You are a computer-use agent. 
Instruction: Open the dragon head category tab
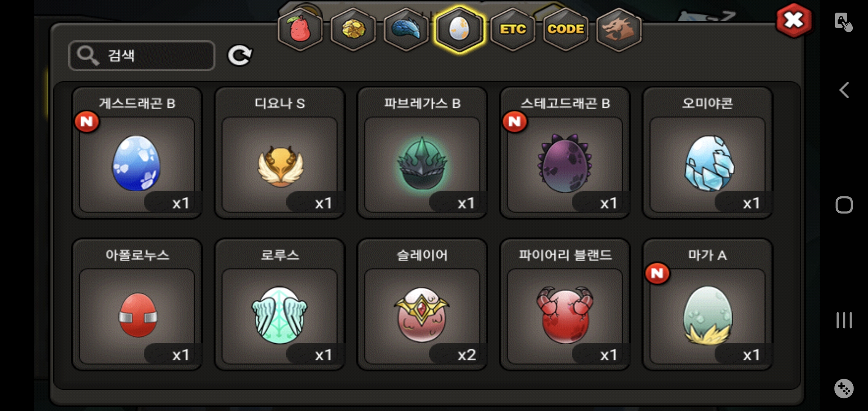(x=619, y=30)
